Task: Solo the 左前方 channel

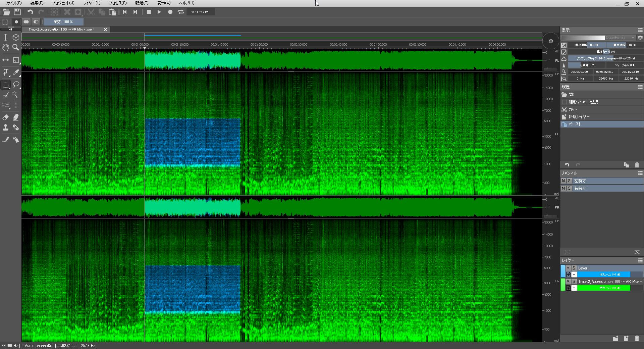Action: click(x=569, y=181)
